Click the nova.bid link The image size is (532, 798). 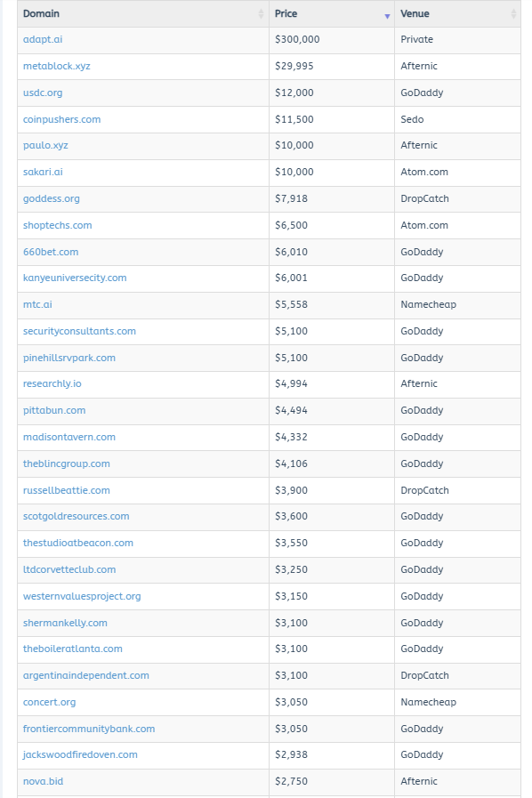[44, 781]
